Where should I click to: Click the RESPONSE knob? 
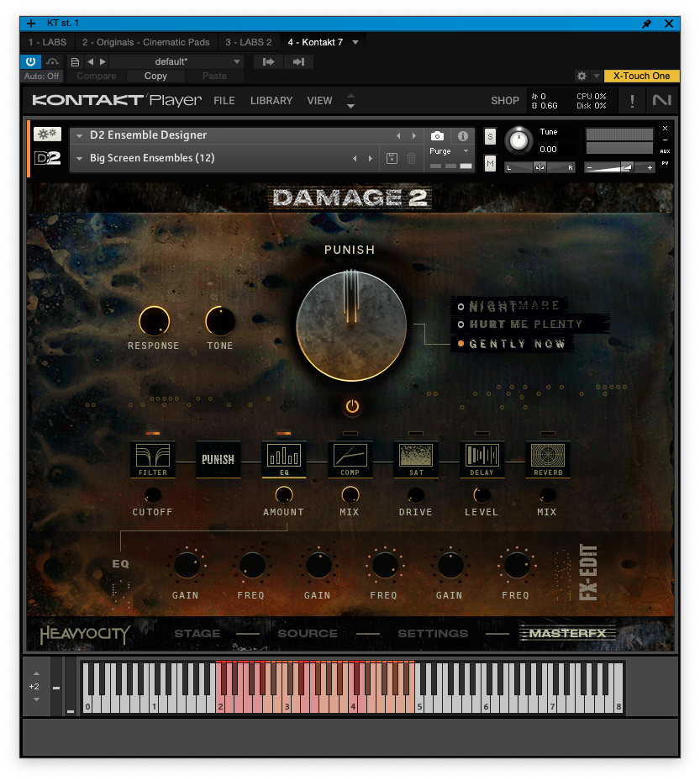tap(154, 321)
